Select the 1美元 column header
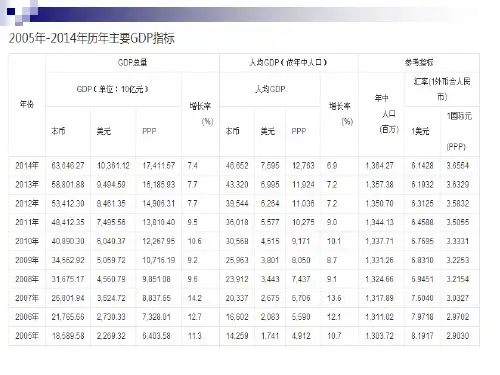Screen dimensions: 500x375 [x=420, y=131]
